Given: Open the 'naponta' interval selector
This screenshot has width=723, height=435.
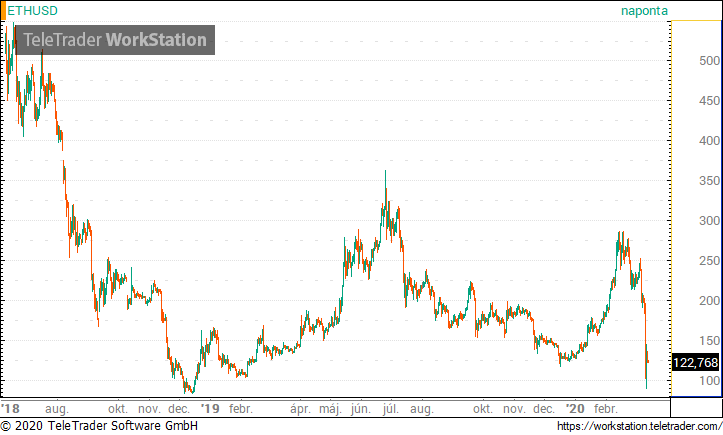Looking at the screenshot, I should click(641, 11).
